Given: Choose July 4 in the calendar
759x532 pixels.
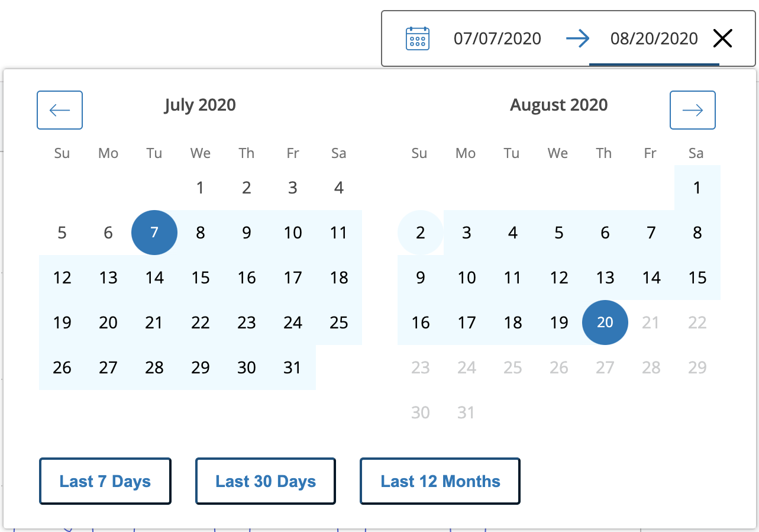Looking at the screenshot, I should (338, 188).
